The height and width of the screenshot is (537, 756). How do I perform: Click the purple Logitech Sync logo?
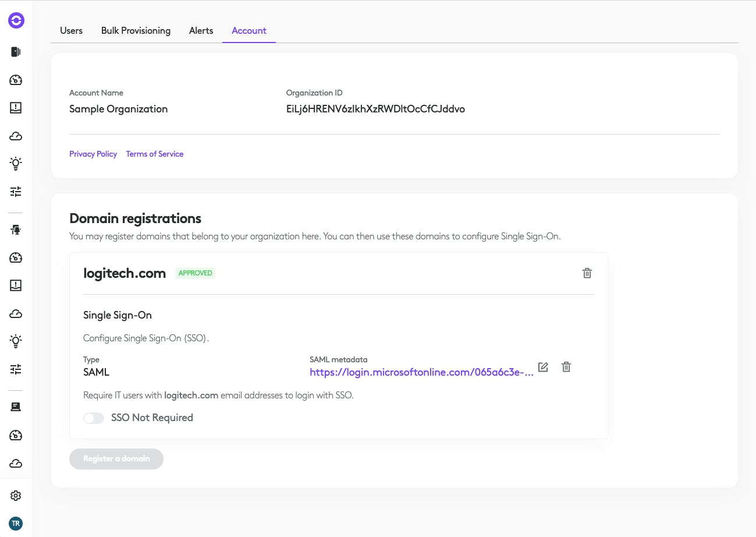point(16,21)
